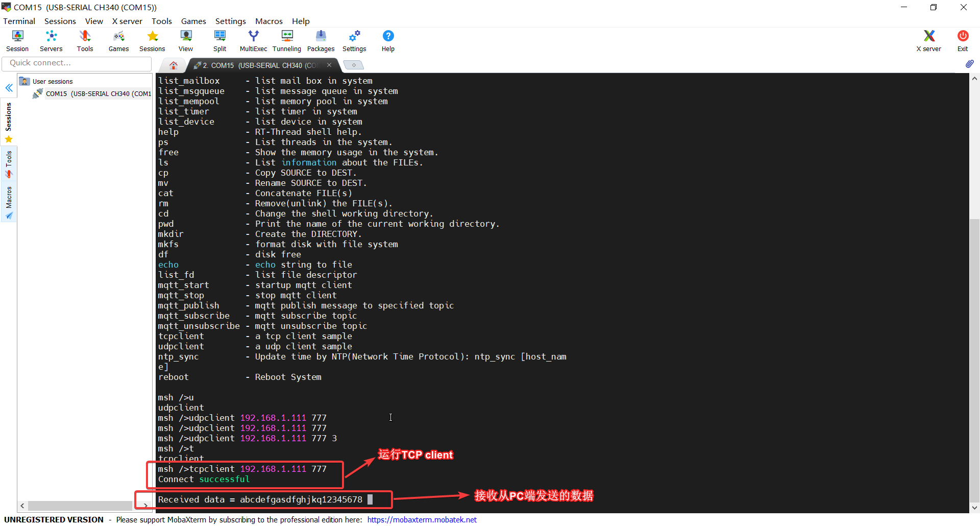Launch the MultiExec toolbar icon

(253, 41)
